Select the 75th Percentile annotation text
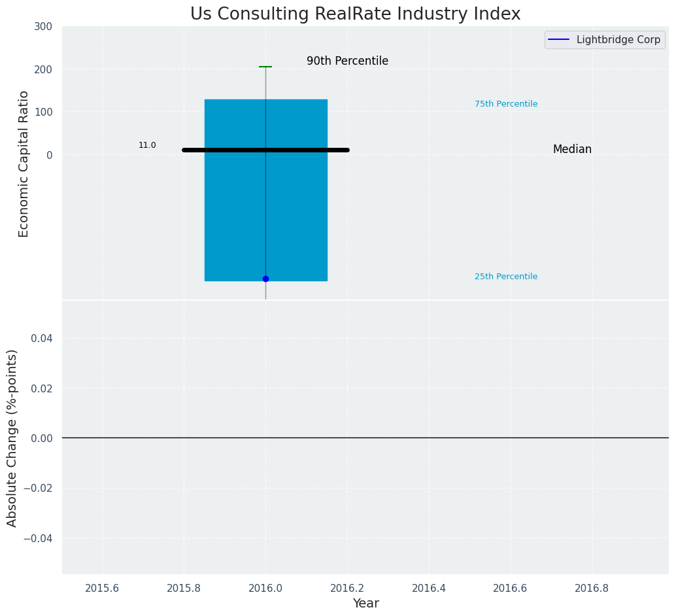 [506, 104]
